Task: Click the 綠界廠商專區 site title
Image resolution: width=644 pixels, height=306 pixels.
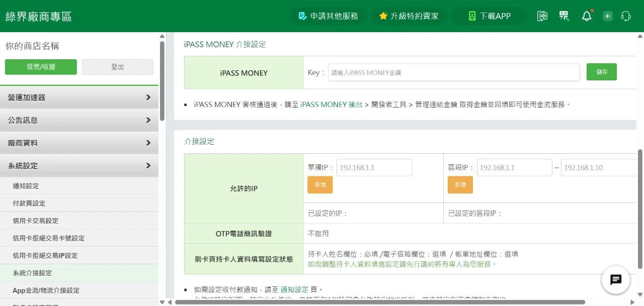Action: coord(39,16)
